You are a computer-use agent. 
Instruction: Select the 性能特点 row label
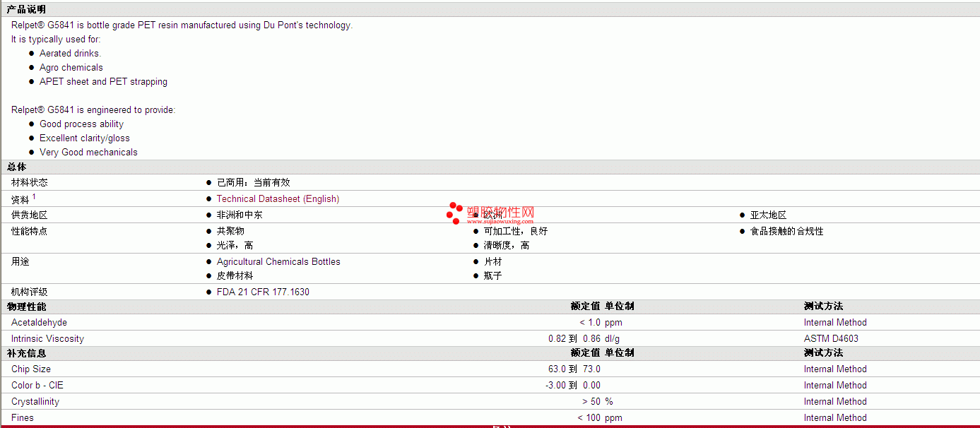tap(30, 232)
